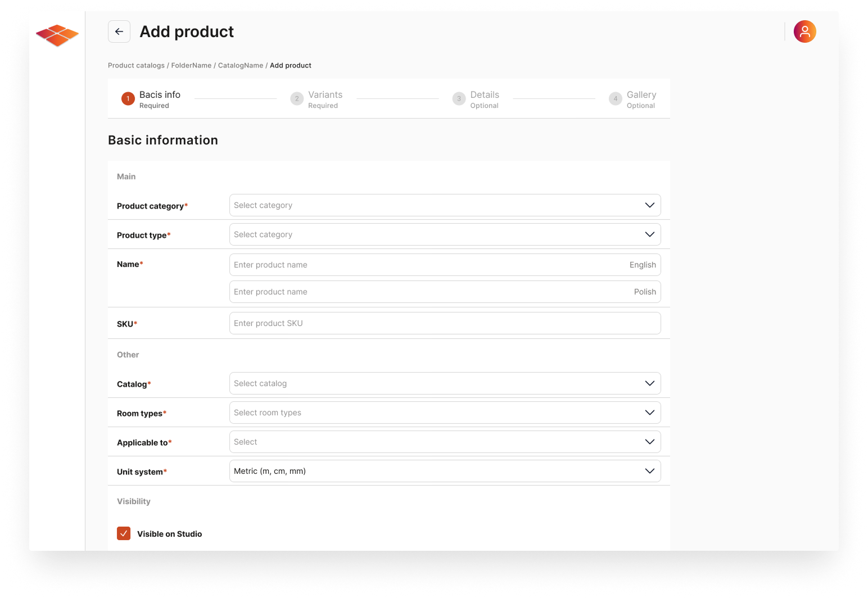Disable the Visible on Studio checkbox
This screenshot has height=598, width=868.
coord(124,533)
